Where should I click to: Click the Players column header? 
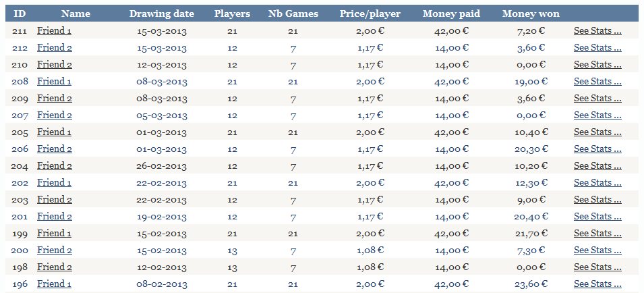pos(232,14)
